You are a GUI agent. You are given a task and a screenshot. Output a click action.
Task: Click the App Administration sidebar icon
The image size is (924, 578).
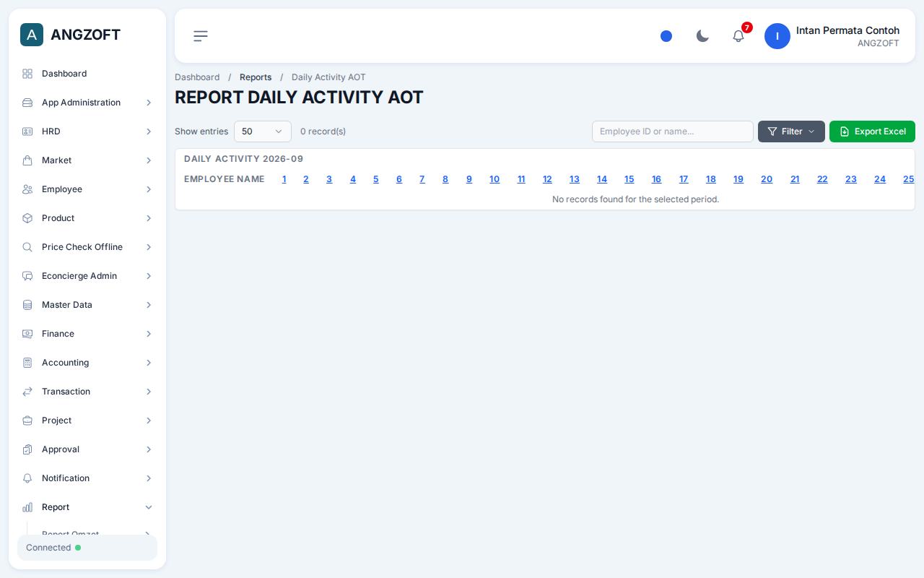click(27, 103)
